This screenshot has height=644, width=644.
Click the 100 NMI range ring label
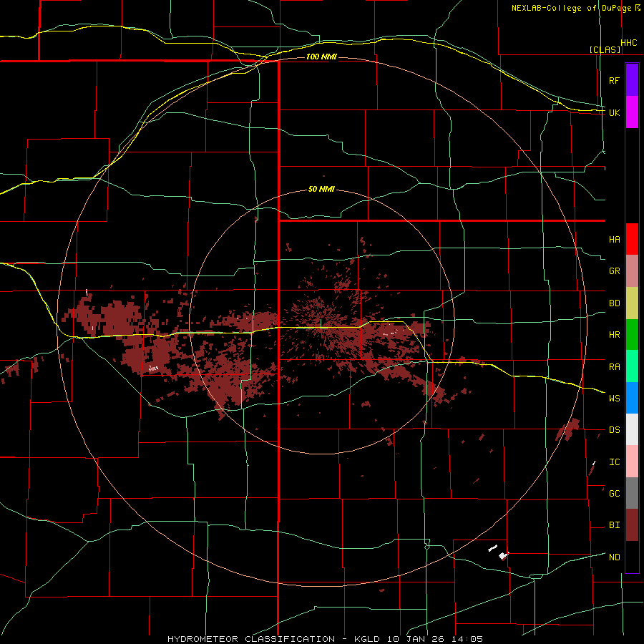321,57
